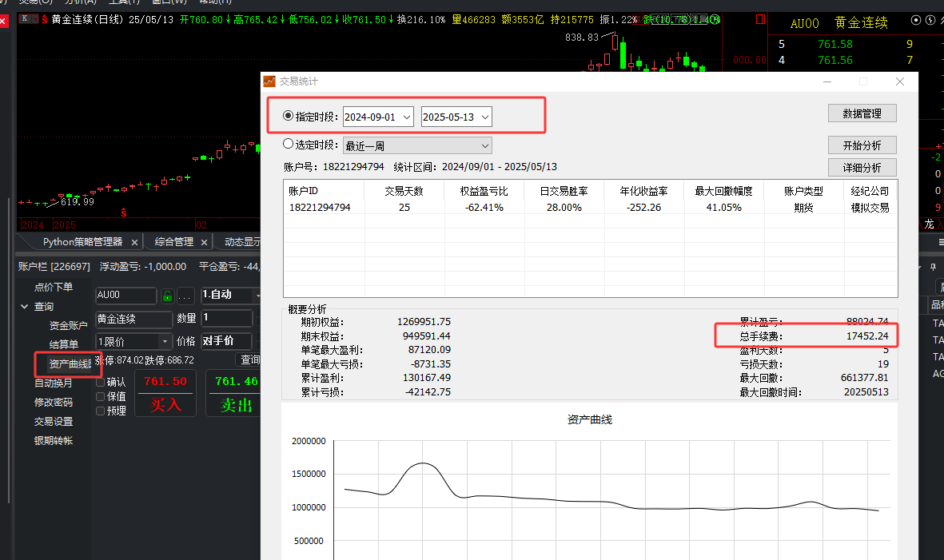Select the 指定时段 radio button
Image resolution: width=944 pixels, height=560 pixels.
coord(289,116)
